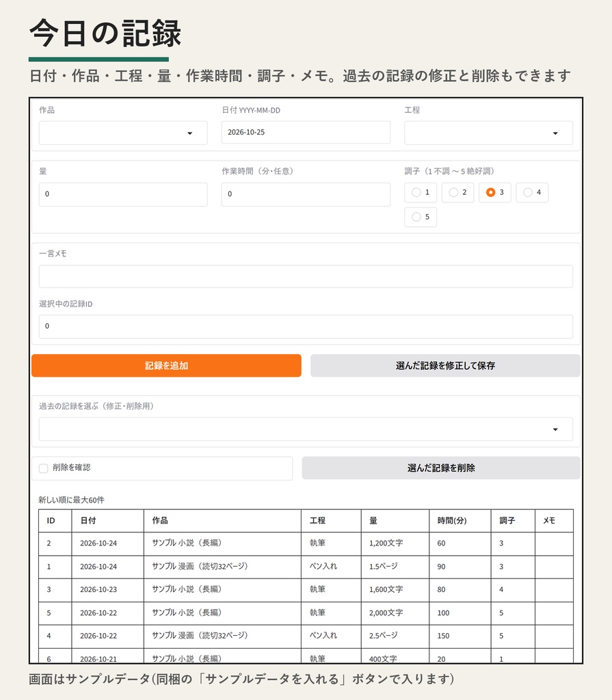Select 調子 radio option 3
The width and height of the screenshot is (612, 700).
tap(494, 192)
